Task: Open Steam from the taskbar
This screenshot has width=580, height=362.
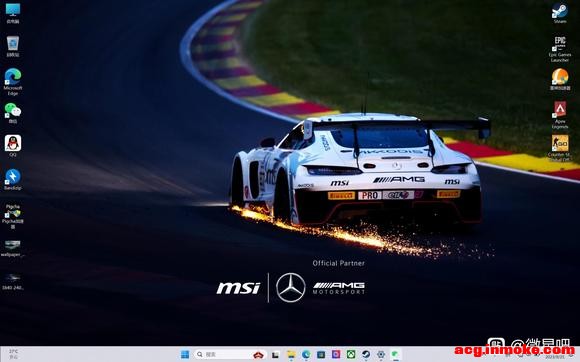Action: point(366,355)
